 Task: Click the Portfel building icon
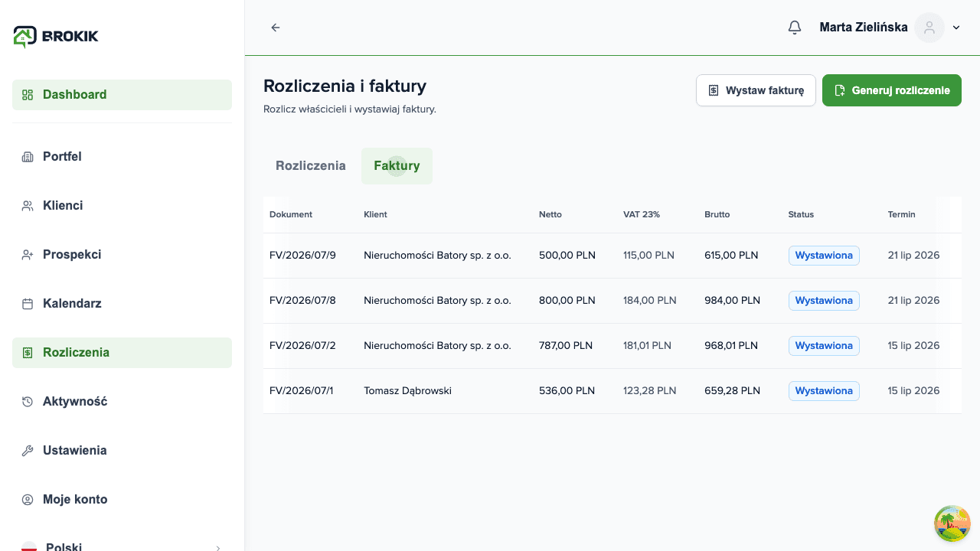[28, 157]
